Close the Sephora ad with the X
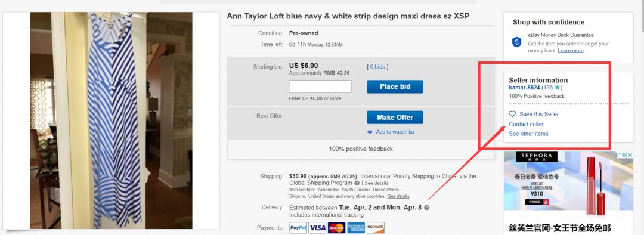 click(630, 155)
